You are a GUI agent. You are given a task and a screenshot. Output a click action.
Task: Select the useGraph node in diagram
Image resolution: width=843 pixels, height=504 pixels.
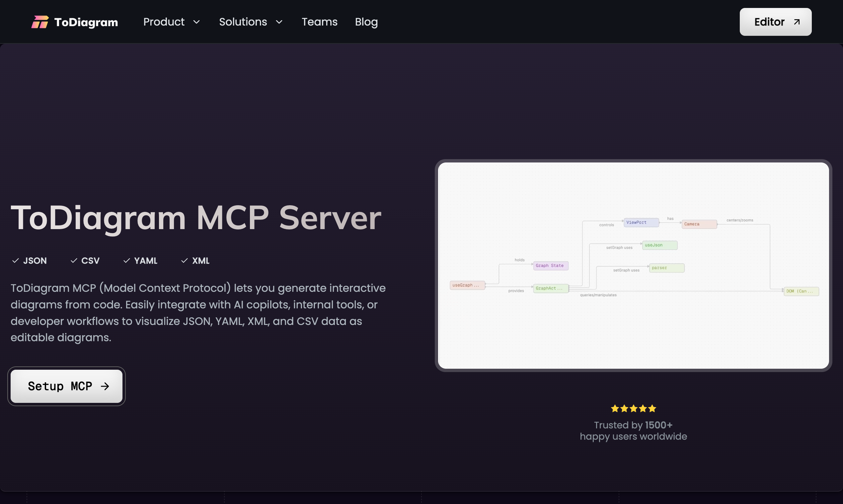[467, 285]
